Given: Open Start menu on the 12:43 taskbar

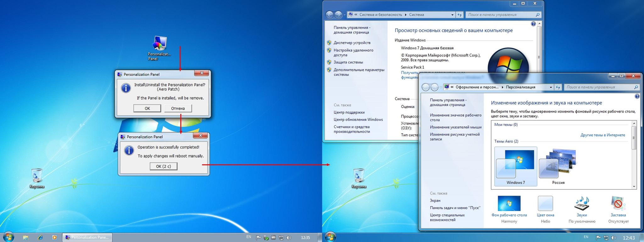Looking at the screenshot, I should (330, 237).
